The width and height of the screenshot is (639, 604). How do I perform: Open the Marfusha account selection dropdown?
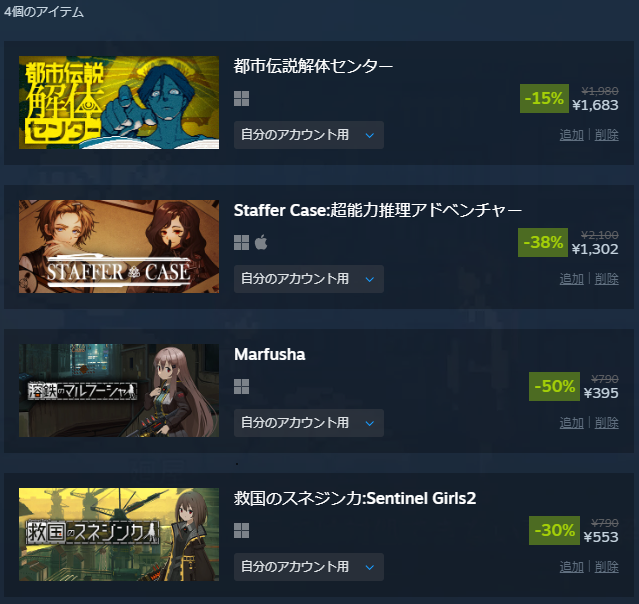[308, 423]
